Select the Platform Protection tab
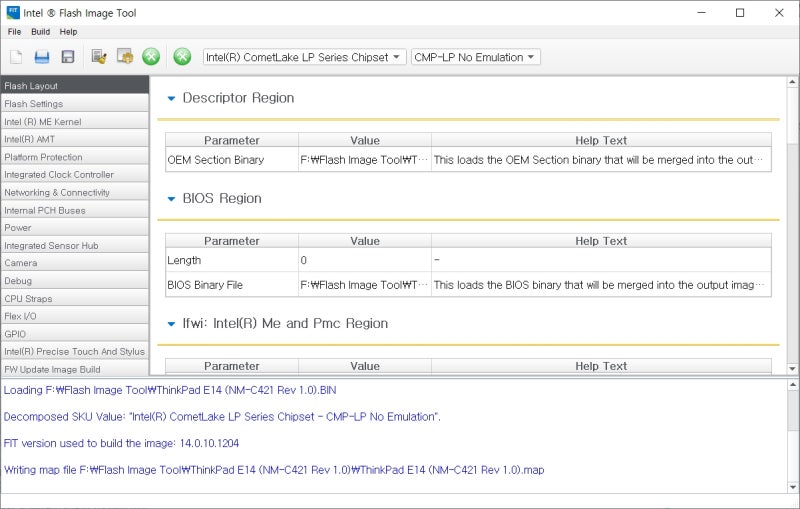 click(74, 157)
